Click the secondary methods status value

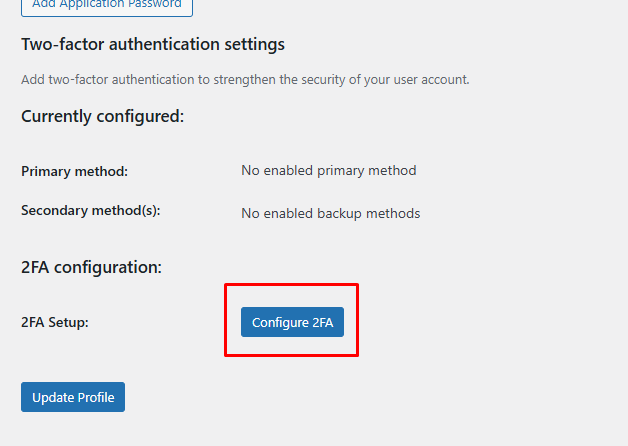[330, 213]
